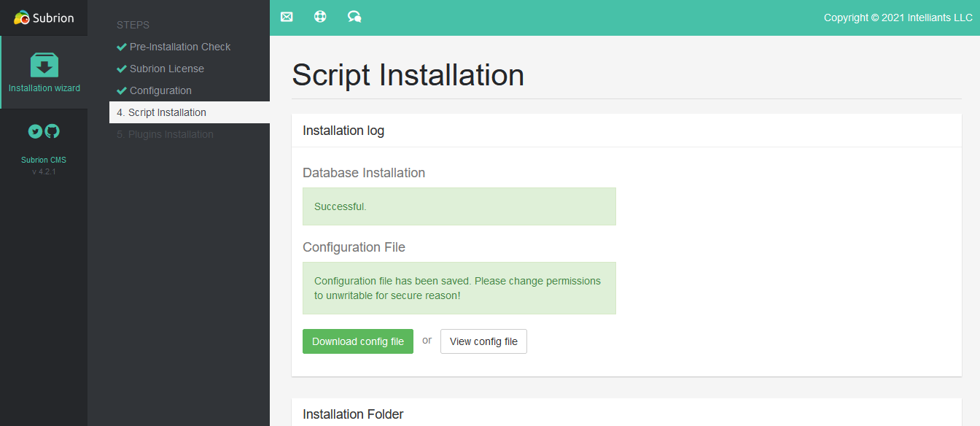This screenshot has height=426, width=980.
Task: Return to the Subrion License step
Action: tap(166, 69)
